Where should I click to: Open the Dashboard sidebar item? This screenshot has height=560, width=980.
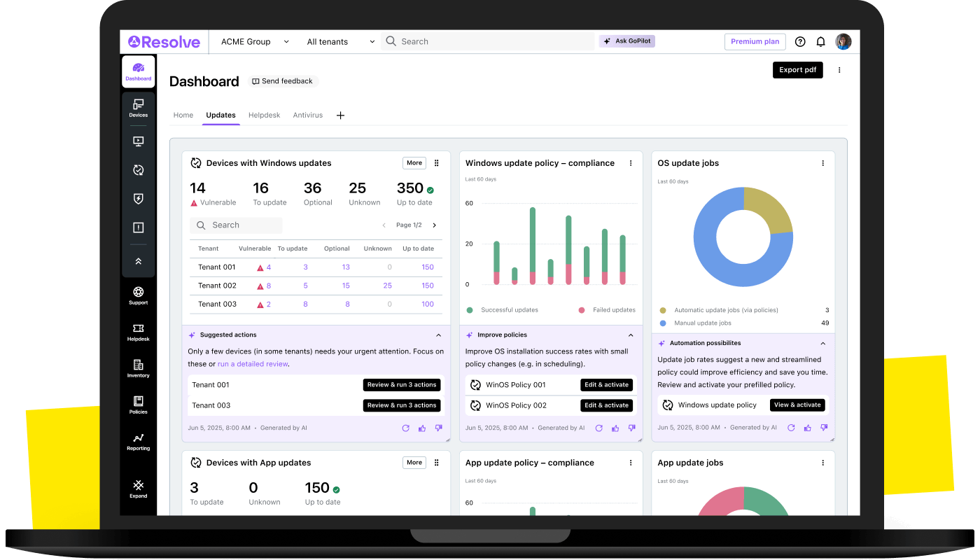138,71
